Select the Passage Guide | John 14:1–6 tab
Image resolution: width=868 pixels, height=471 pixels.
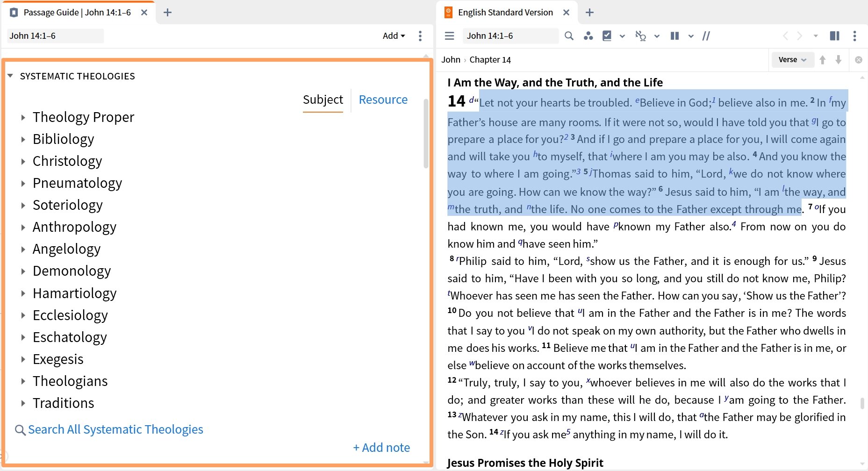point(78,13)
